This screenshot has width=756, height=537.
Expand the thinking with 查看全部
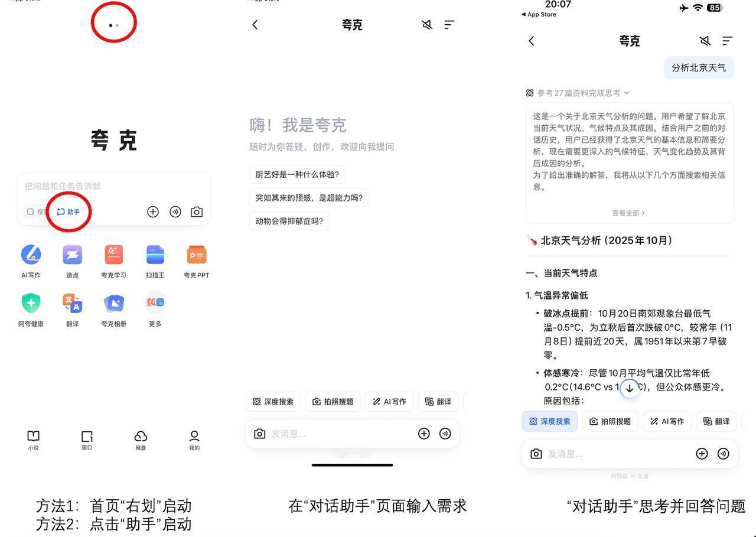click(x=628, y=213)
